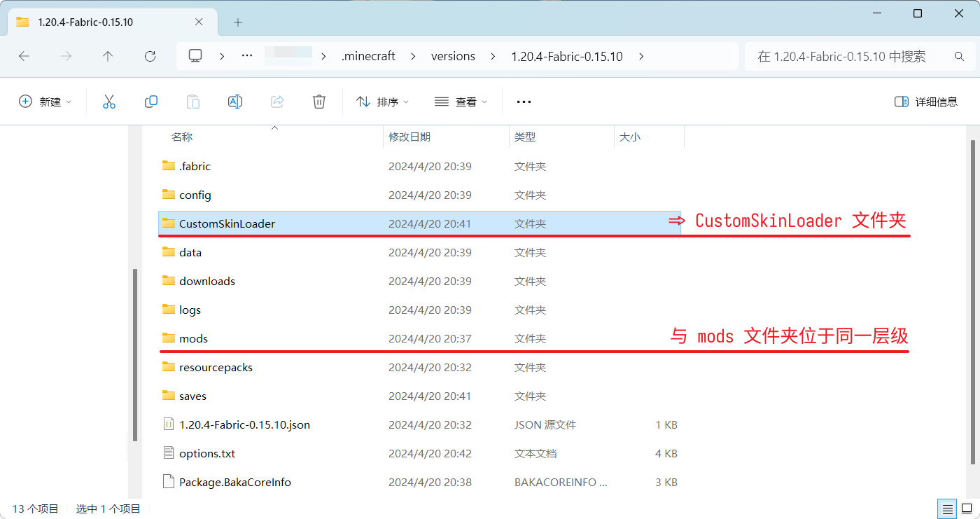The height and width of the screenshot is (519, 980).
Task: Navigate to .minecraft via the breadcrumb
Action: pyautogui.click(x=368, y=56)
